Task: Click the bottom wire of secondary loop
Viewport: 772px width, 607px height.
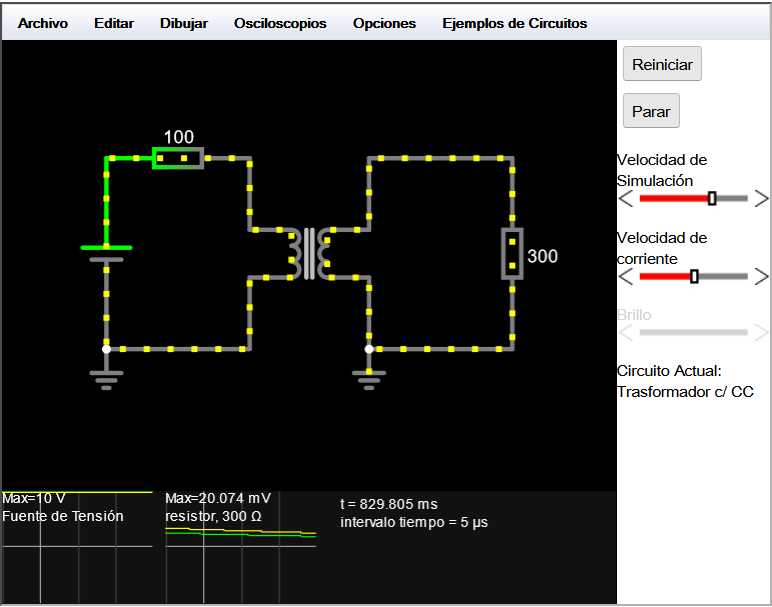Action: click(441, 349)
